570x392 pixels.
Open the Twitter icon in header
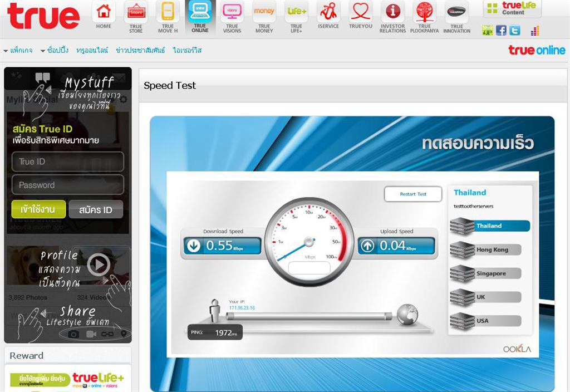click(x=515, y=31)
